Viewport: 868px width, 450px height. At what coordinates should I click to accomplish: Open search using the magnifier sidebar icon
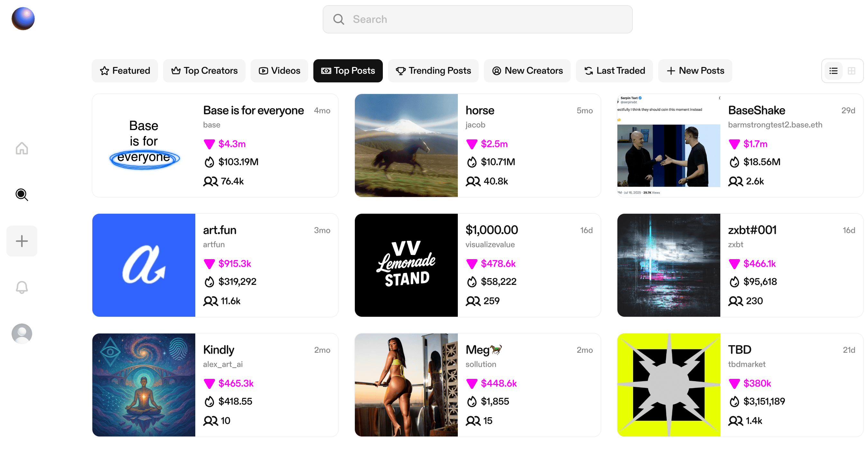point(22,195)
